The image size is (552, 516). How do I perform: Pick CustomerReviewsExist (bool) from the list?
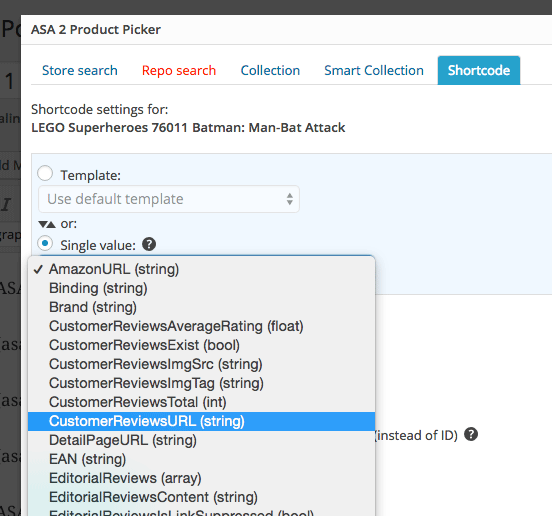[201, 345]
